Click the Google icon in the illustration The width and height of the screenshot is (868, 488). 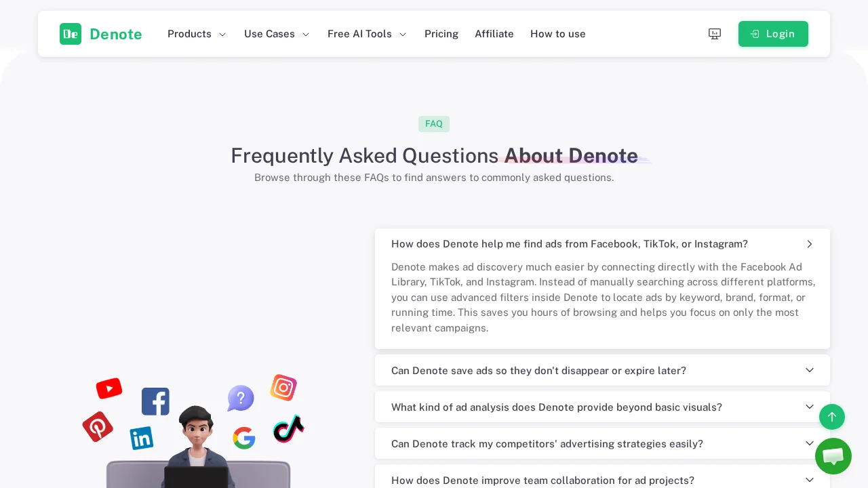click(x=243, y=438)
